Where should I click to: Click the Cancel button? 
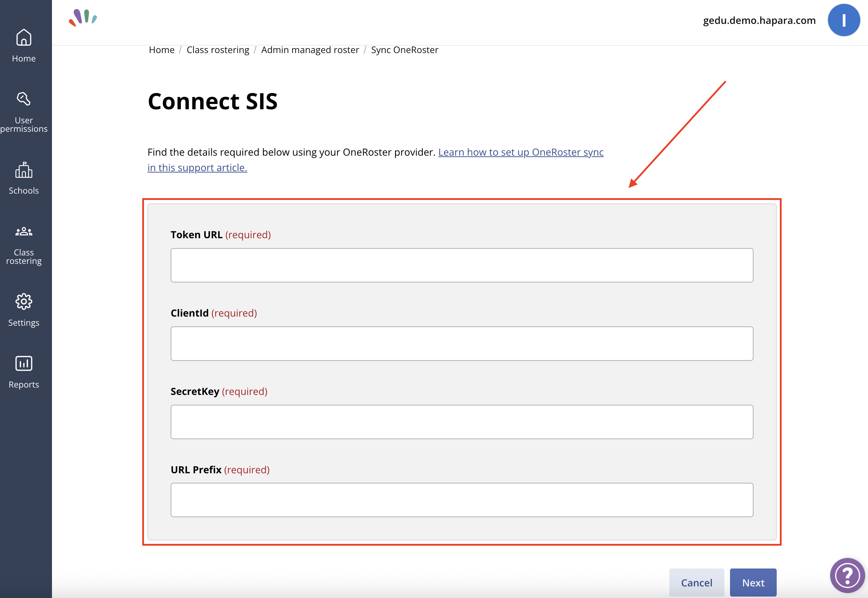(x=697, y=582)
